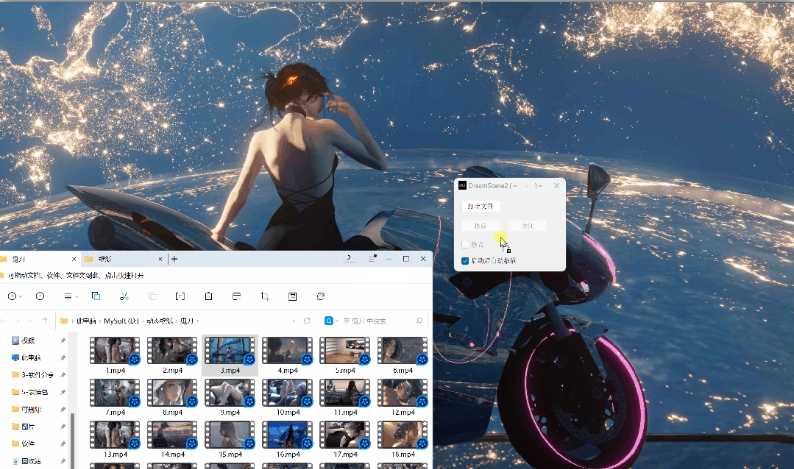This screenshot has width=794, height=469.
Task: Select the 5.mp4 video thumbnail
Action: (x=345, y=350)
